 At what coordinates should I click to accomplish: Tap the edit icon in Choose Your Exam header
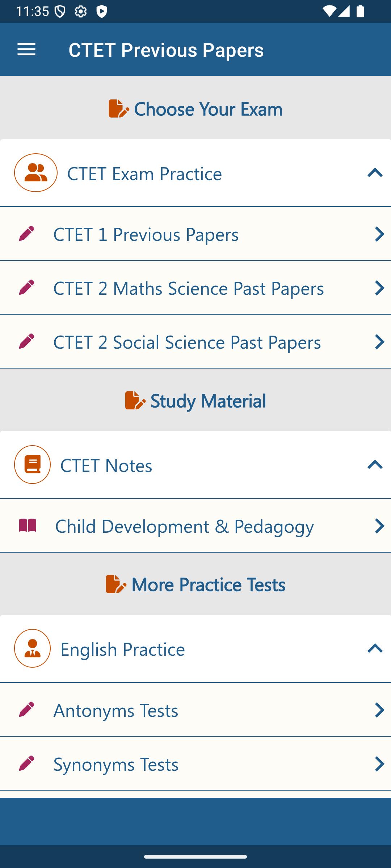[x=118, y=109]
